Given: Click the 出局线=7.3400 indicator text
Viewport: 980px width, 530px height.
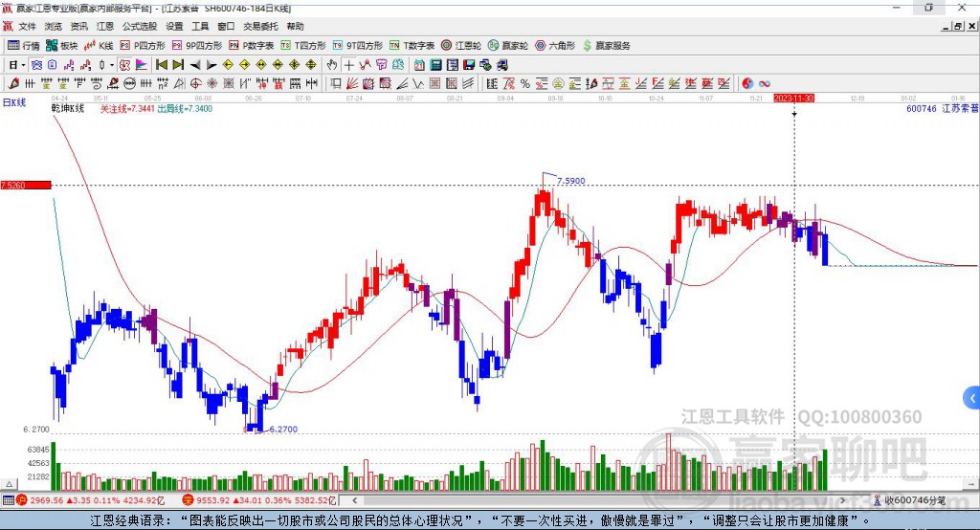Looking at the screenshot, I should [x=185, y=108].
